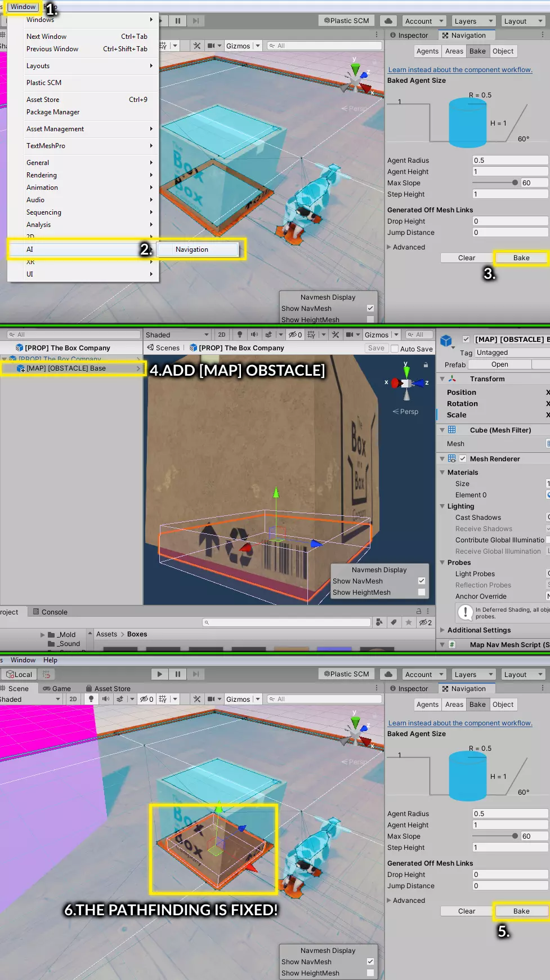Toggle Show HeightMesh checkbox in top screenshot
Viewport: 550px width, 980px height.
370,319
